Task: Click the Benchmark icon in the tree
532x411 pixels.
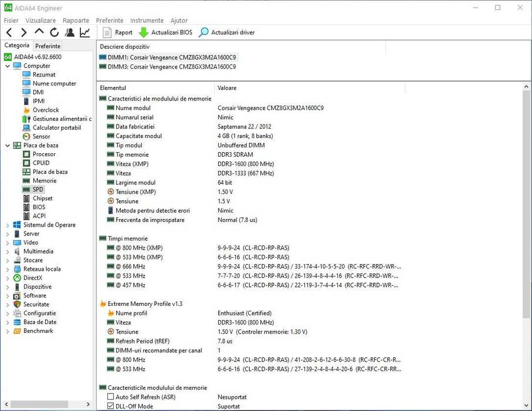Action: click(17, 331)
